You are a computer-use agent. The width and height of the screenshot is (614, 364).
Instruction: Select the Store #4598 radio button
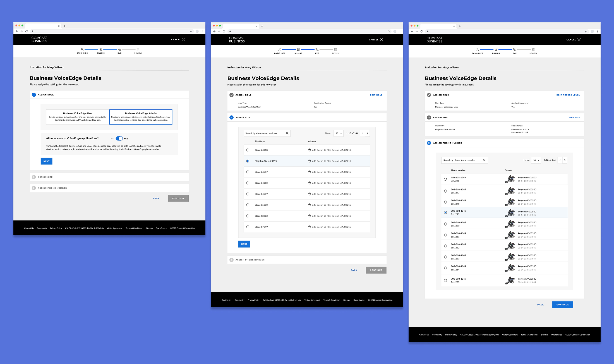pyautogui.click(x=248, y=150)
